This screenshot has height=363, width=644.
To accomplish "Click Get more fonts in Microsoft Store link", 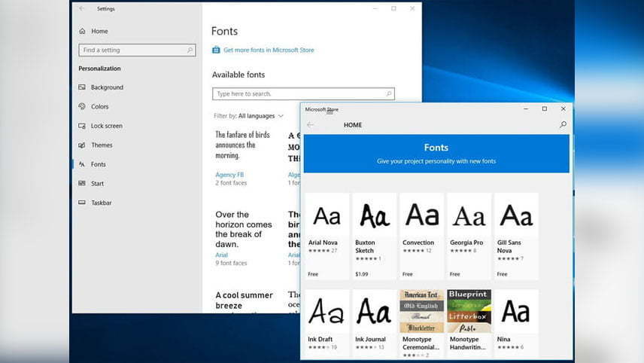I will point(269,50).
